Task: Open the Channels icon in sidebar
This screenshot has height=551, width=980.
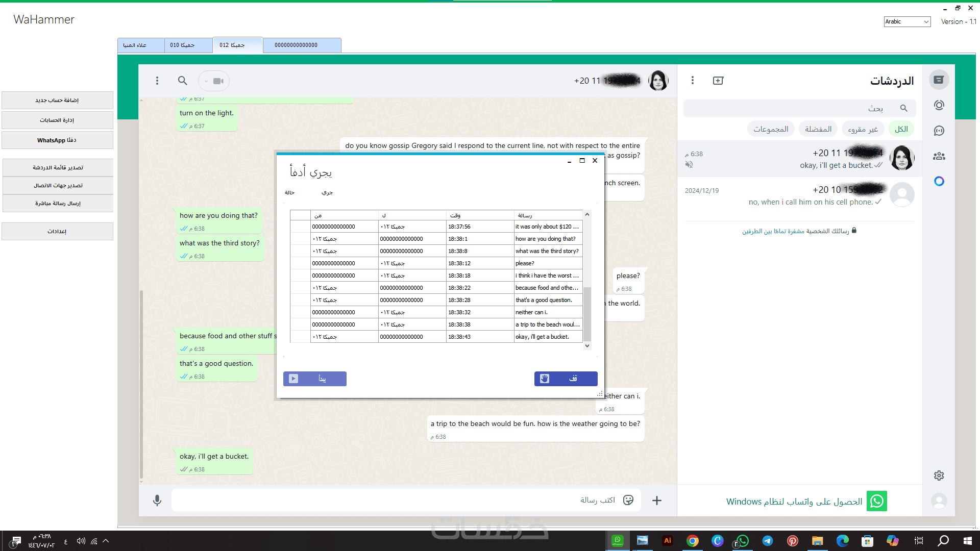Action: pyautogui.click(x=939, y=131)
